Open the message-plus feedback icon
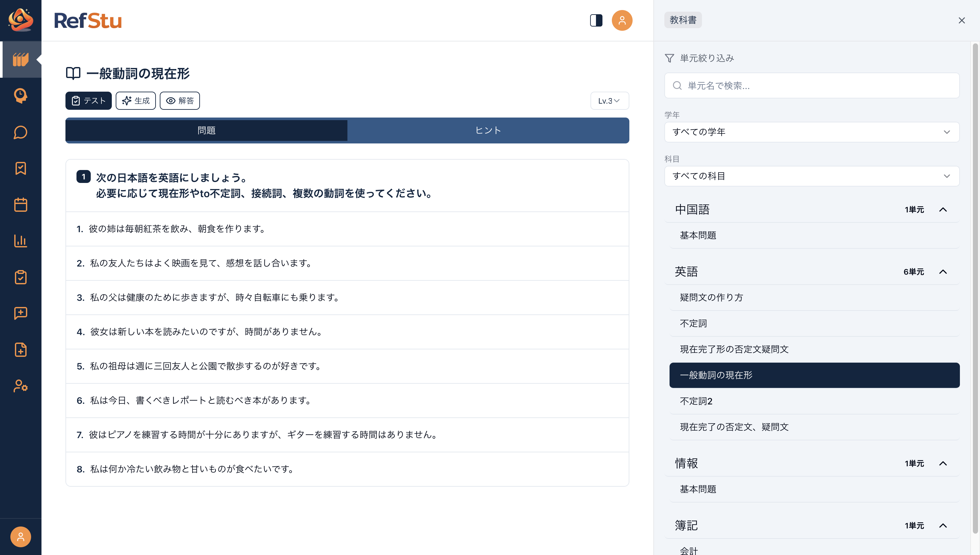The width and height of the screenshot is (980, 555). point(21,313)
